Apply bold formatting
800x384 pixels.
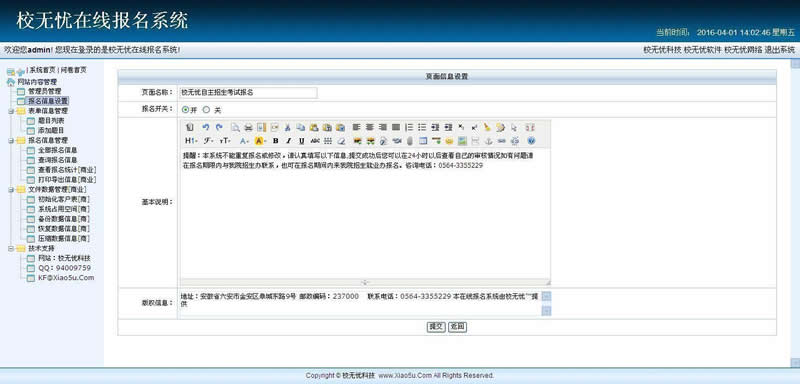276,141
